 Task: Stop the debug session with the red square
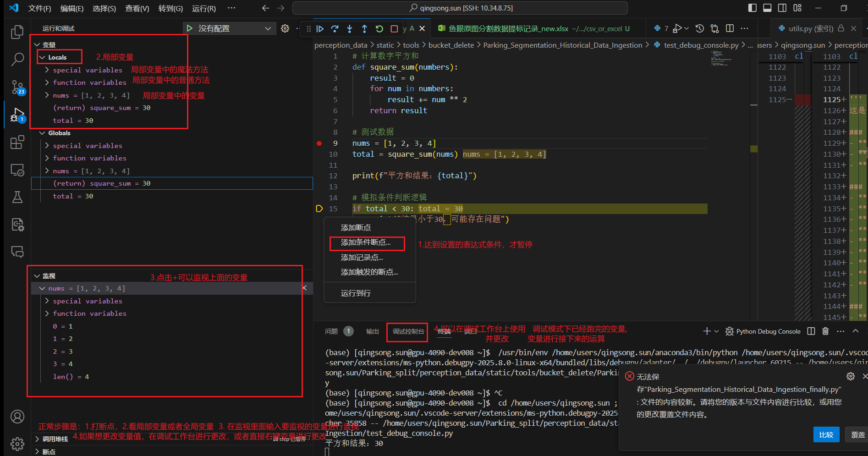pyautogui.click(x=394, y=28)
